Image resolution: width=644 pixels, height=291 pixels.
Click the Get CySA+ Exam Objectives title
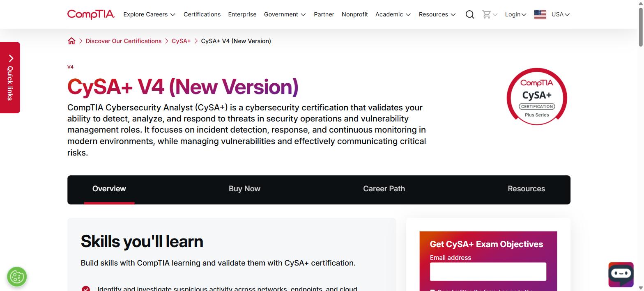pos(486,244)
